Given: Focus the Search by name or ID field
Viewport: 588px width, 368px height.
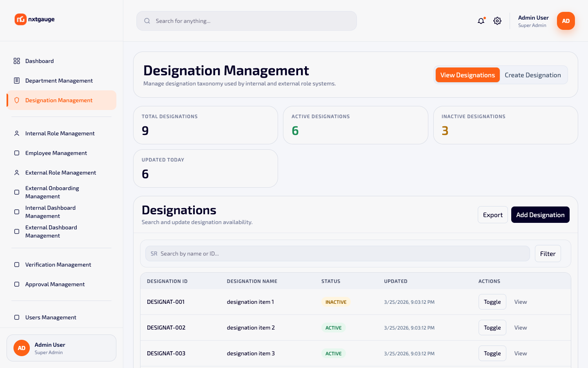Looking at the screenshot, I should 337,254.
